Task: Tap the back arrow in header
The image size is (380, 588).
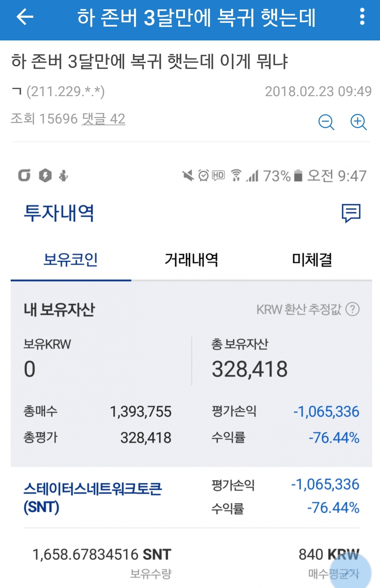Action: pyautogui.click(x=24, y=17)
